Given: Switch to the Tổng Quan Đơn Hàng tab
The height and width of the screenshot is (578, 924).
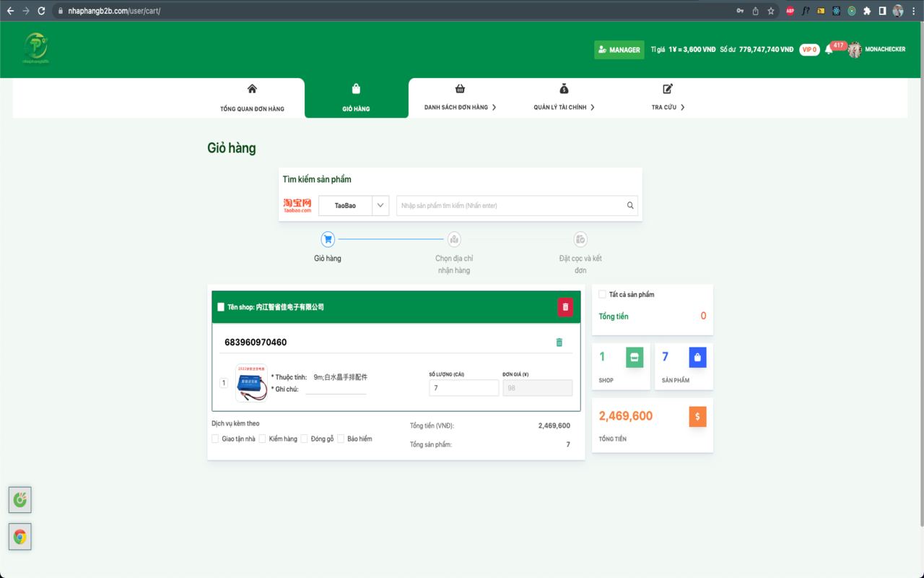Looking at the screenshot, I should point(252,98).
